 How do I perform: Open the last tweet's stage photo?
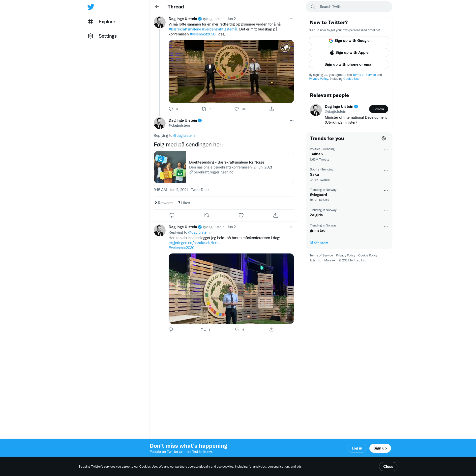coord(231,289)
